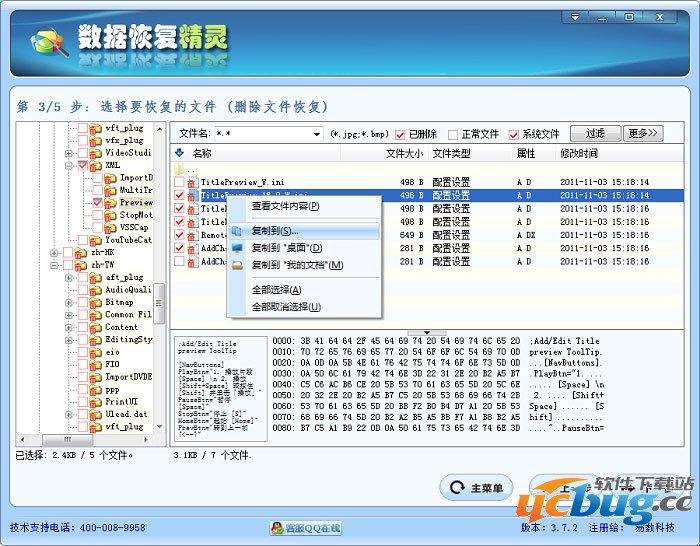Click the tree vertical scrollbar thumb
This screenshot has width=700, height=546.
(x=159, y=303)
